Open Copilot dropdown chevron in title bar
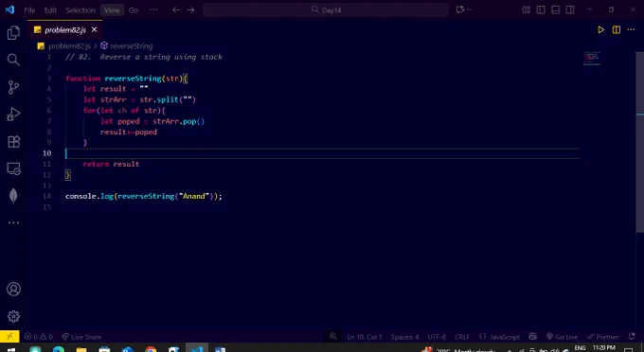644x352 pixels. (470, 9)
